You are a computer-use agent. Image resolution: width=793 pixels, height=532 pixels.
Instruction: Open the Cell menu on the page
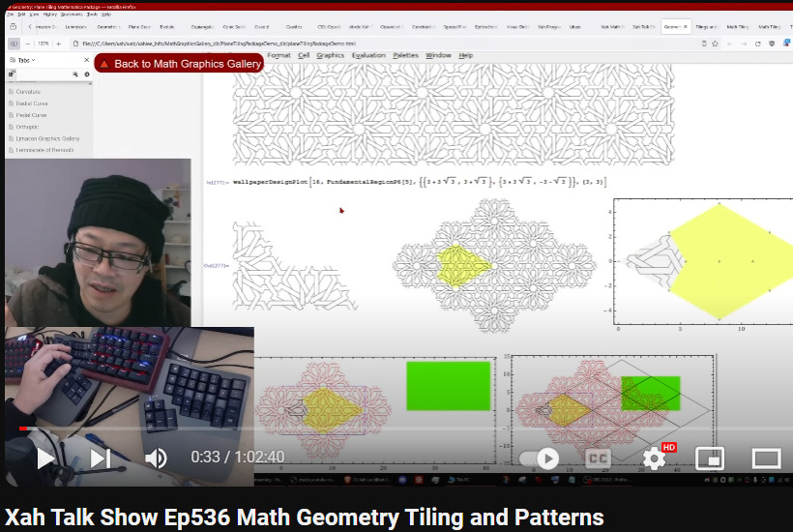(x=304, y=56)
